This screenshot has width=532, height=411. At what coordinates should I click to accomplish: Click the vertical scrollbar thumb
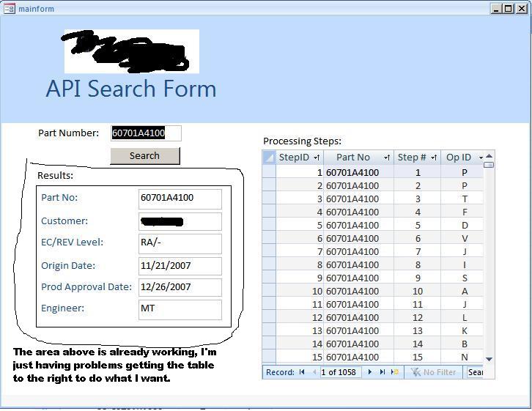click(x=489, y=165)
